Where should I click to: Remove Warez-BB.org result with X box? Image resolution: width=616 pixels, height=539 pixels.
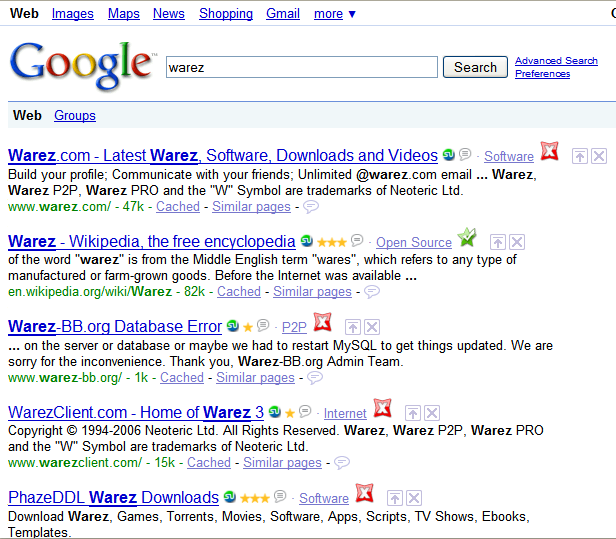[372, 327]
